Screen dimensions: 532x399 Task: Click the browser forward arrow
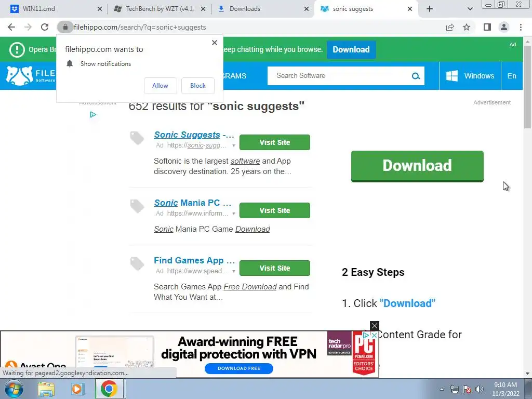coord(28,27)
